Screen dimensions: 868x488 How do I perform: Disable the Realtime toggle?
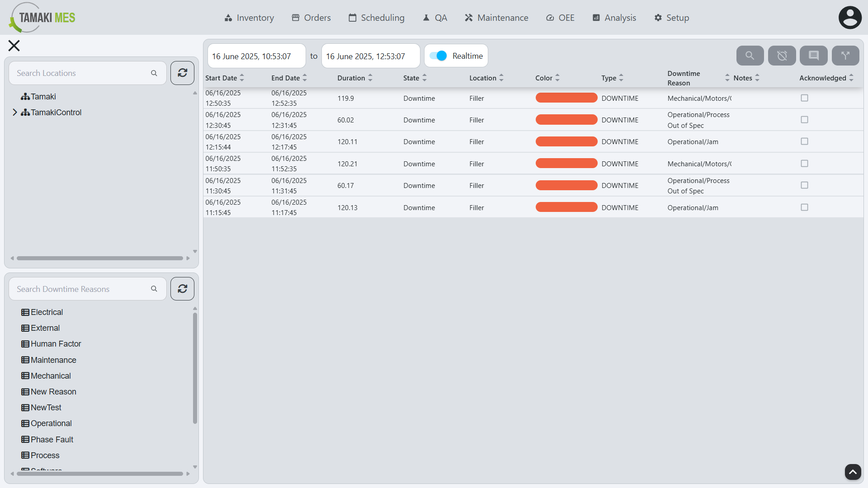(437, 56)
